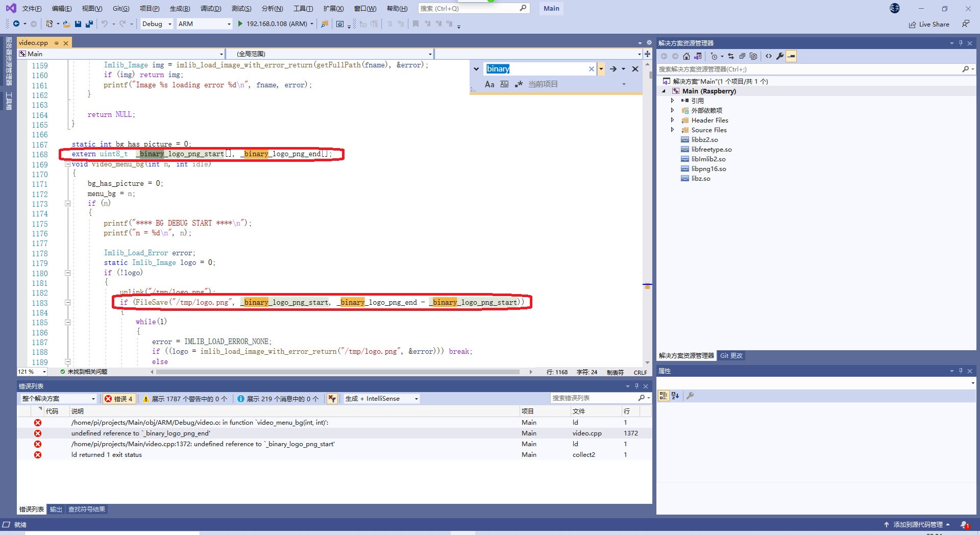
Task: Toggle Use Regular Expressions in find box
Action: [x=519, y=84]
